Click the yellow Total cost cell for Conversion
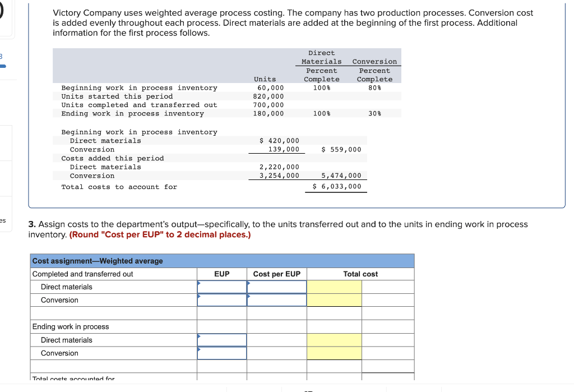Image resolution: width=574 pixels, height=392 pixels. pyautogui.click(x=334, y=299)
